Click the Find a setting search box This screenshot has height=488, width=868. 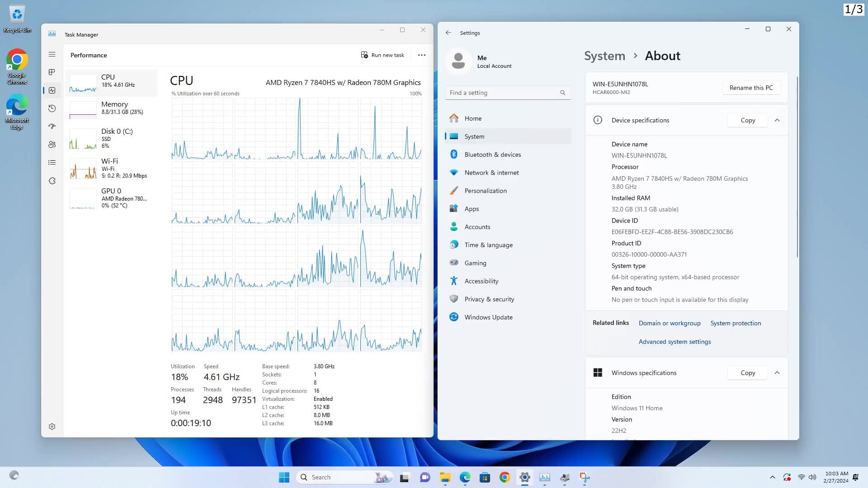click(x=508, y=93)
